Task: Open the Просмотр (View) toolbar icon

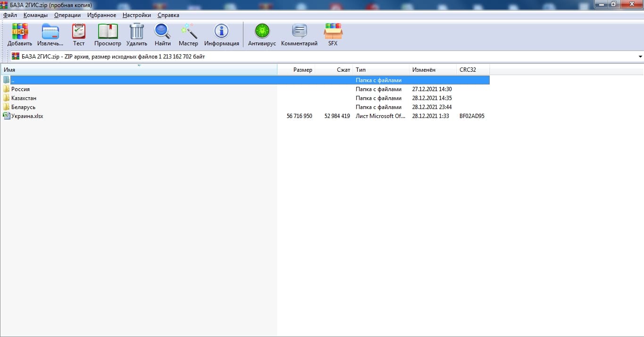Action: (108, 31)
